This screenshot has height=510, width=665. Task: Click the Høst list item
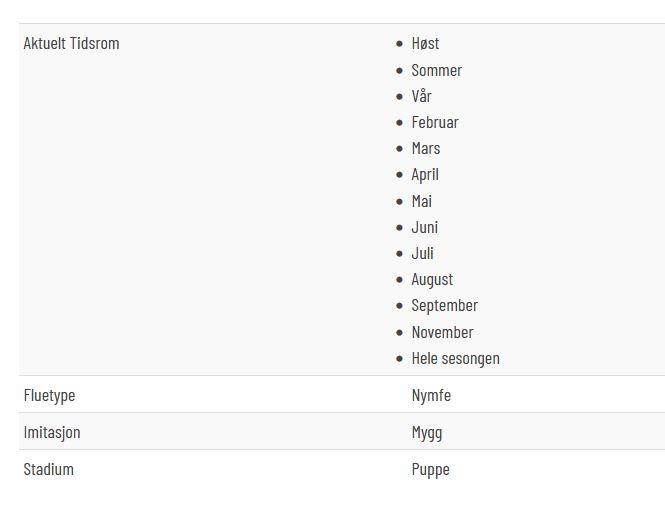coord(425,43)
